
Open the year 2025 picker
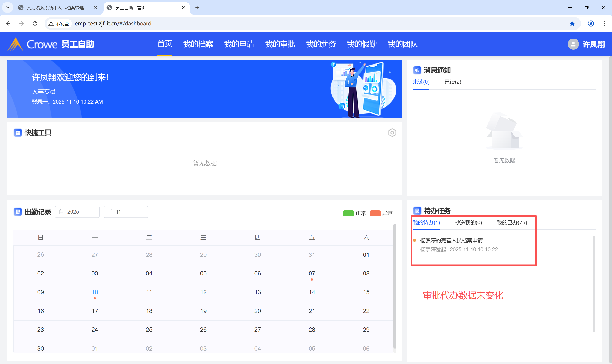77,212
